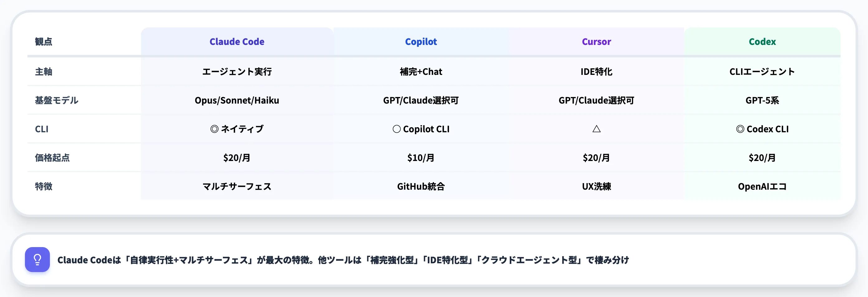Click the lightbulb icon beside the summary
The image size is (868, 297).
coord(37,259)
